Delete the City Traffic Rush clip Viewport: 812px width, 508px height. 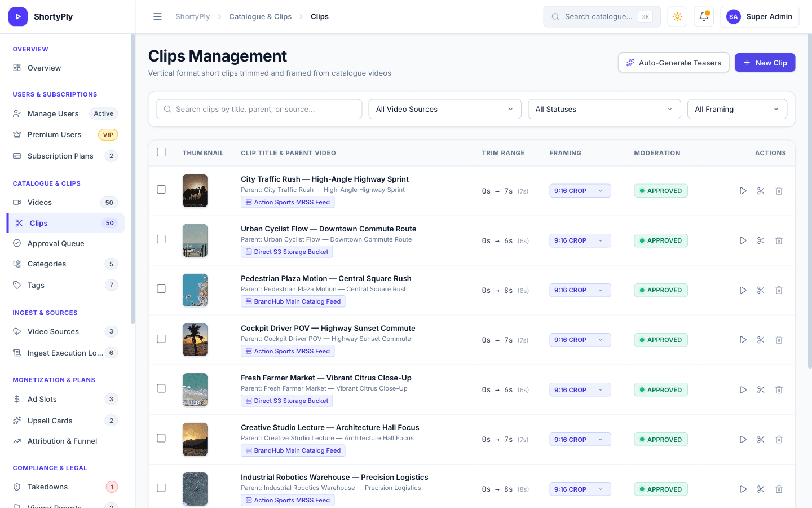[779, 191]
